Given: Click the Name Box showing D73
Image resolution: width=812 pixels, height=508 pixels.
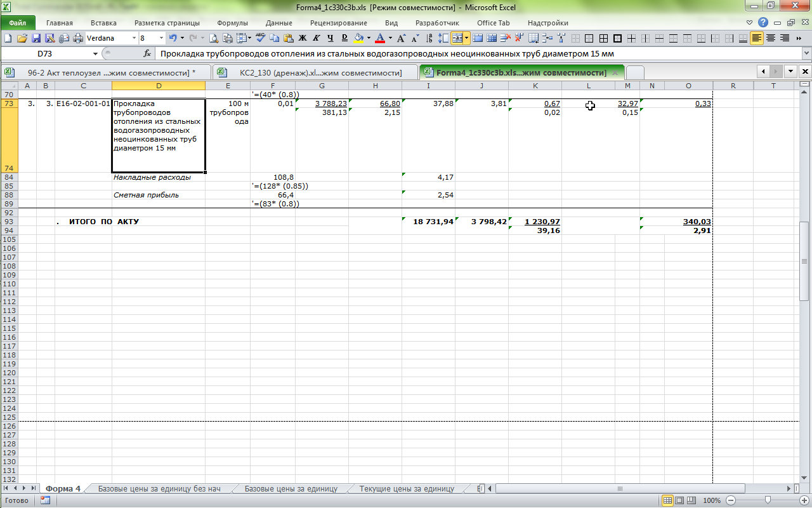Looking at the screenshot, I should coord(44,54).
